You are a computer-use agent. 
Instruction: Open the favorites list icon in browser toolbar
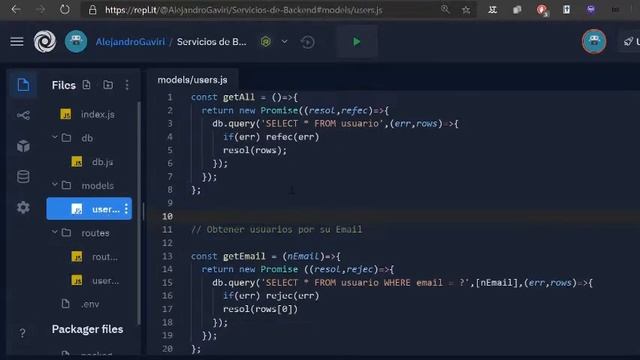pyautogui.click(x=492, y=9)
